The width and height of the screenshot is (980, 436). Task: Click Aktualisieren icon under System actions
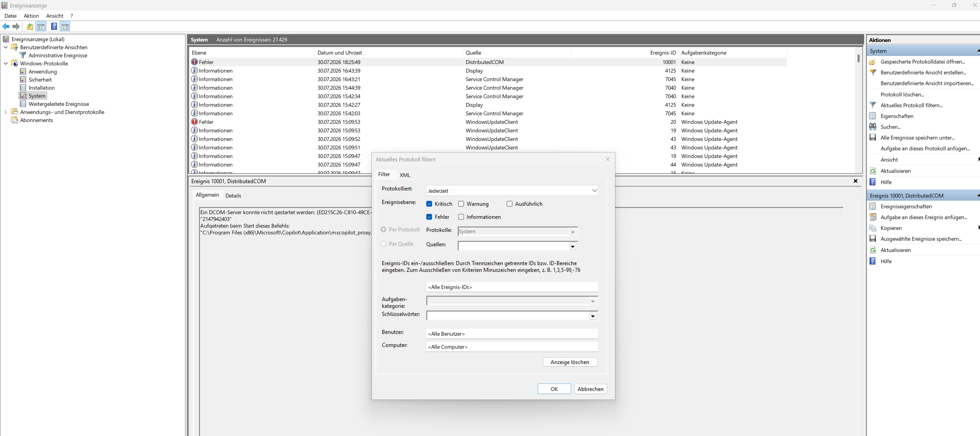click(x=873, y=171)
